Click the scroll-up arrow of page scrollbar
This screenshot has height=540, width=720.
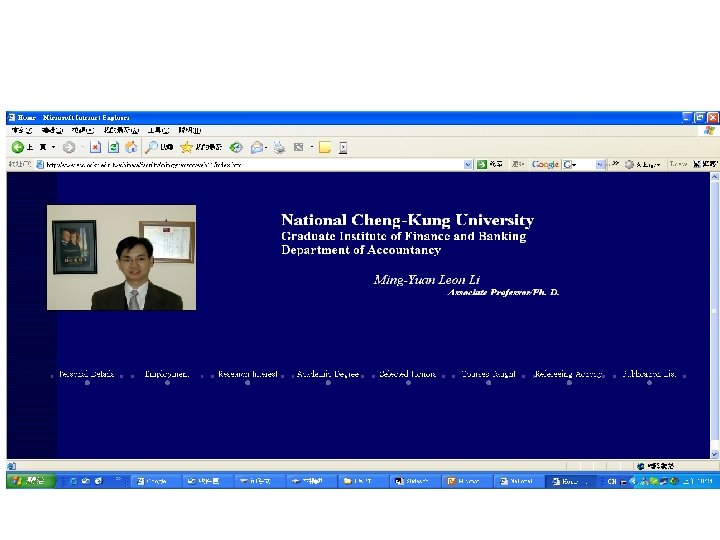point(714,176)
